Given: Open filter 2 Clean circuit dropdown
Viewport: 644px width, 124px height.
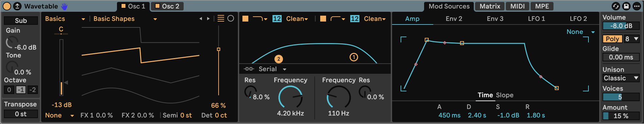Looking at the screenshot, I should pyautogui.click(x=375, y=19).
